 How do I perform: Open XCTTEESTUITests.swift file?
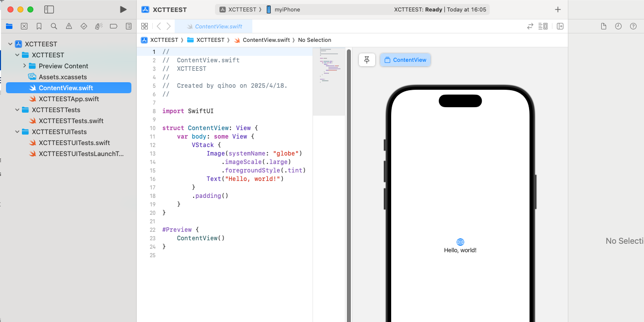(69, 143)
